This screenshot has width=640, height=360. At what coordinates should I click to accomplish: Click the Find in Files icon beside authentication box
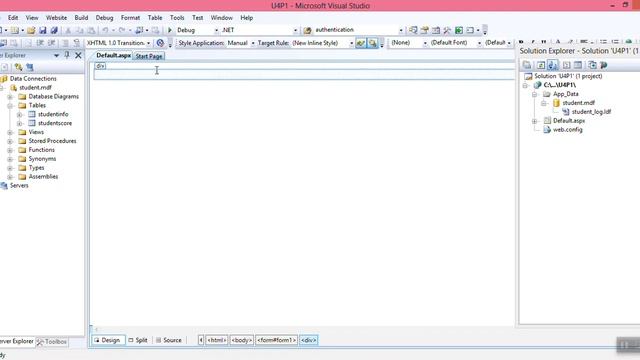pos(307,30)
